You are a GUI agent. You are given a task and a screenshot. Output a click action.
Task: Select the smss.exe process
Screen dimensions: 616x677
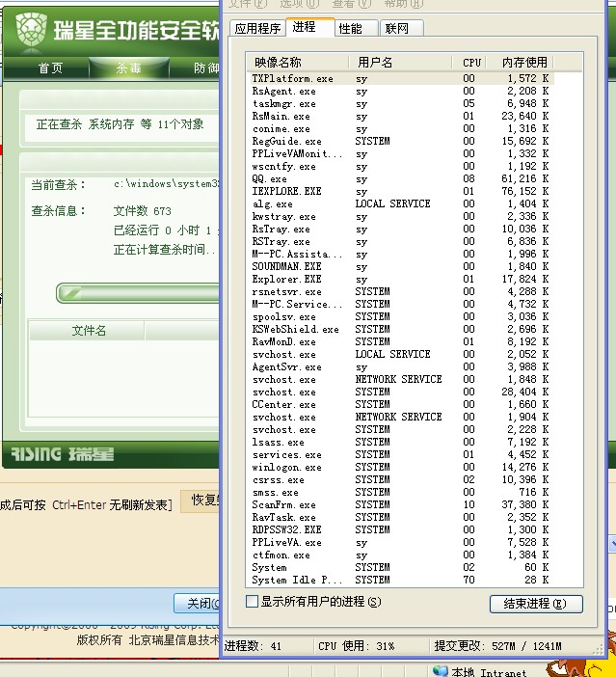[x=400, y=492]
